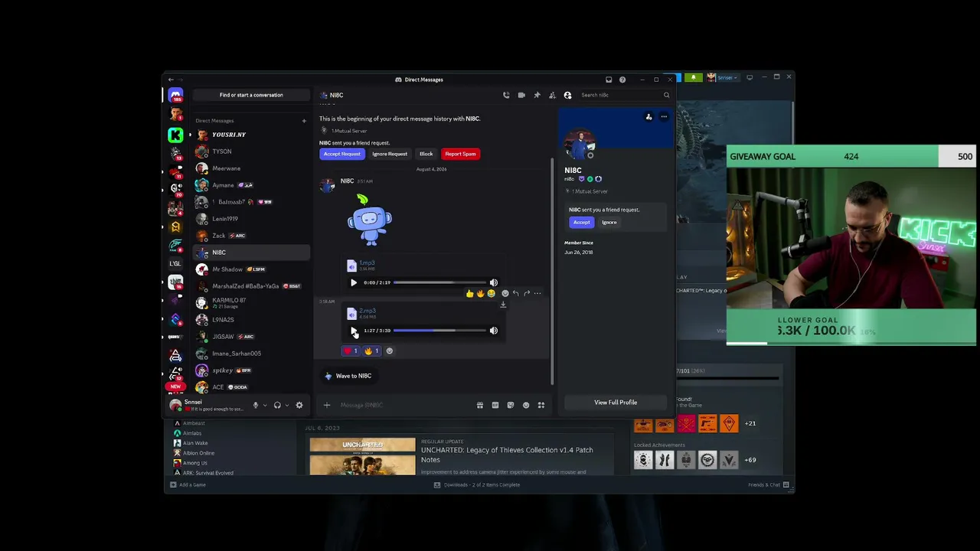Click Ignore in the profile panel
Screen dimensions: 980x551
(x=609, y=222)
